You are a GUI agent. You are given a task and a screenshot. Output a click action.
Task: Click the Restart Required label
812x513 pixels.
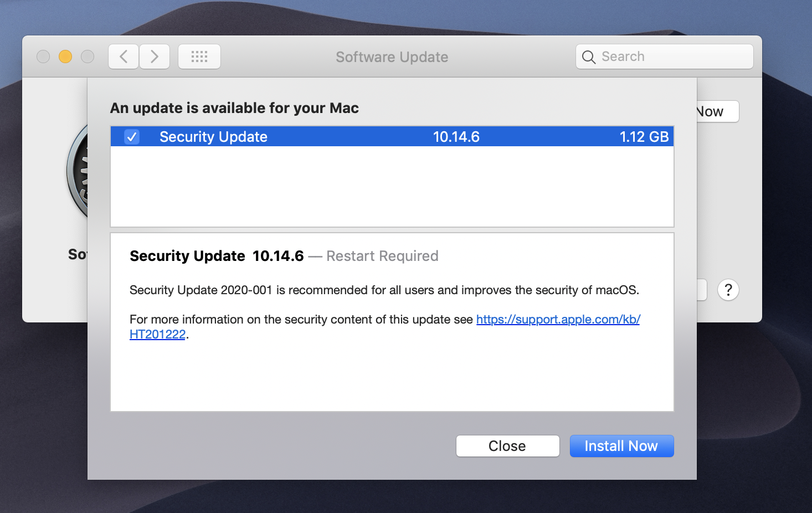click(382, 256)
